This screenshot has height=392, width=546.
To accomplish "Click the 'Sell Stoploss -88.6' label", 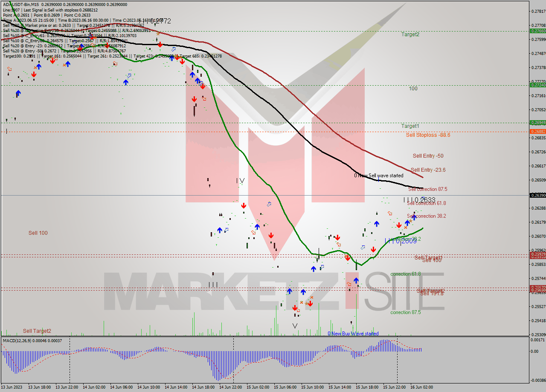I will pos(428,135).
